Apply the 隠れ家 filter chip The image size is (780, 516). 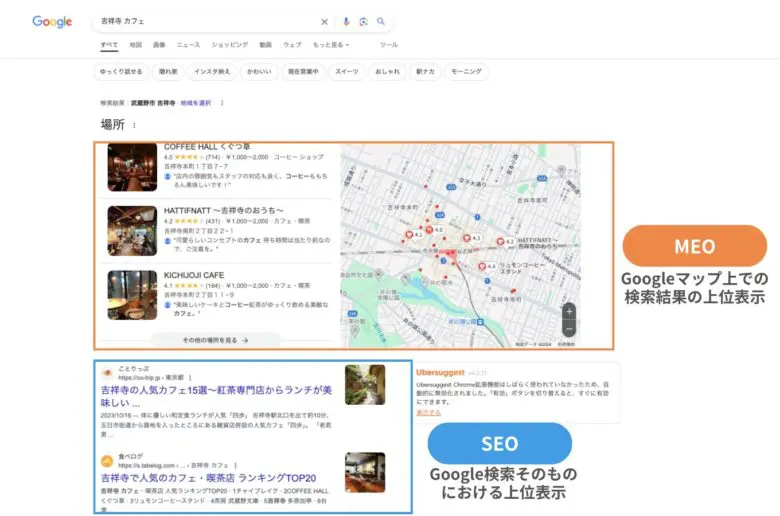click(x=168, y=72)
